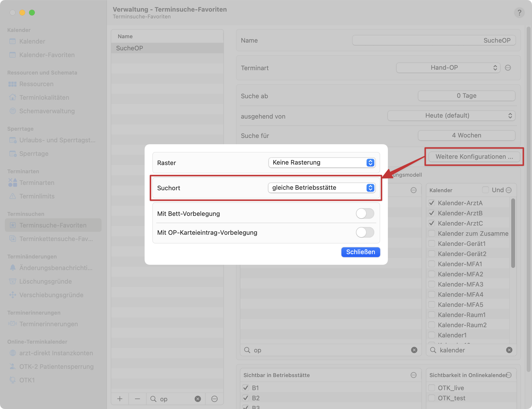
Task: Click the Name column header
Action: pos(167,36)
